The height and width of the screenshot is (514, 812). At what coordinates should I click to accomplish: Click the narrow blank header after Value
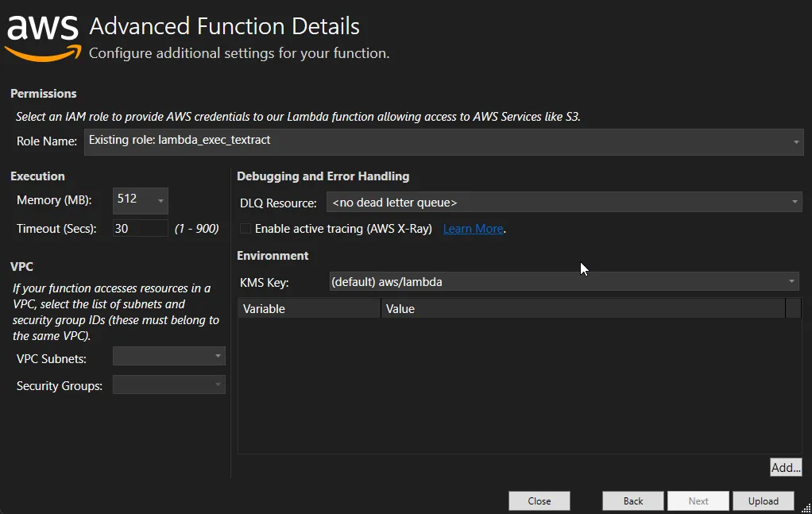[793, 309]
